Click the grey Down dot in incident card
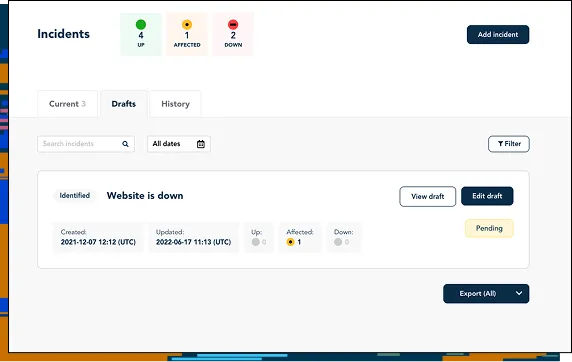 pos(338,242)
